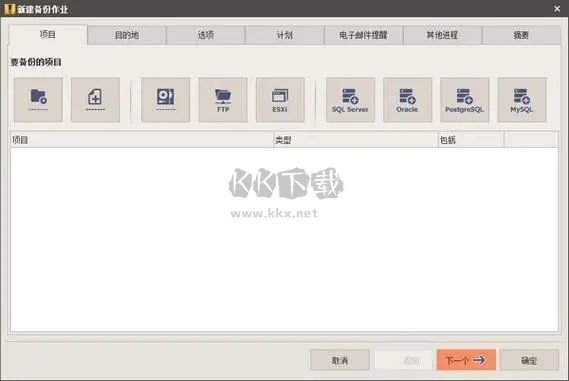Add a SQL Server database item
The width and height of the screenshot is (569, 381).
350,100
